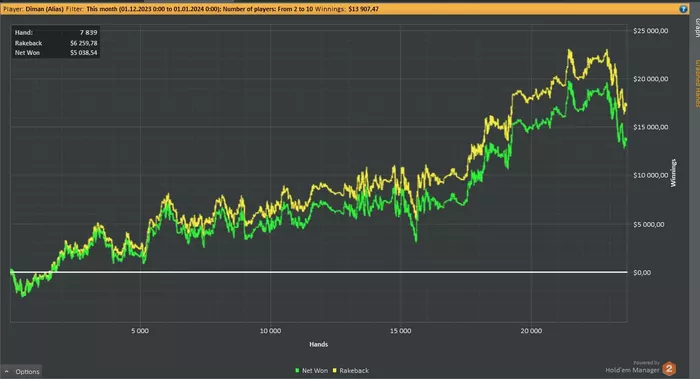Expand the Options panel
Viewport: 700px width, 379px height.
pos(22,371)
